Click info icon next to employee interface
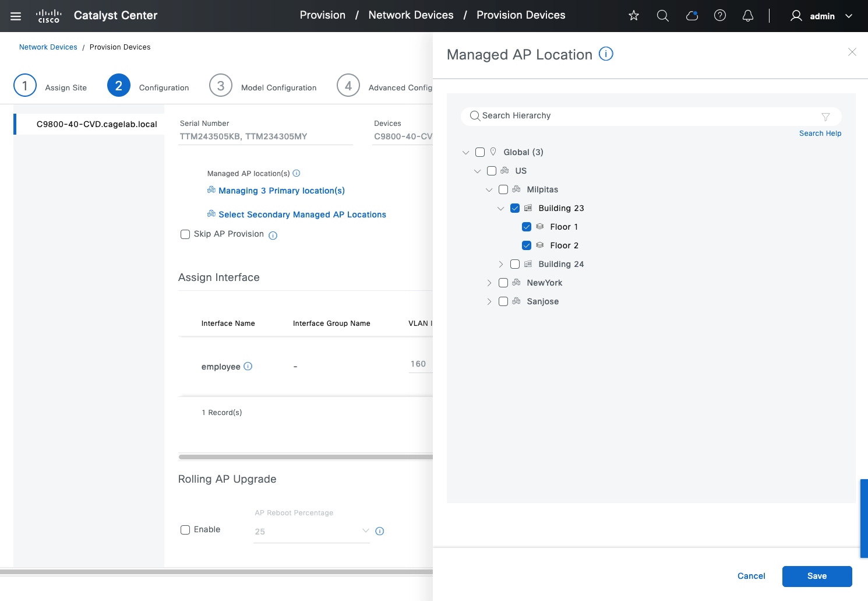 pos(248,366)
